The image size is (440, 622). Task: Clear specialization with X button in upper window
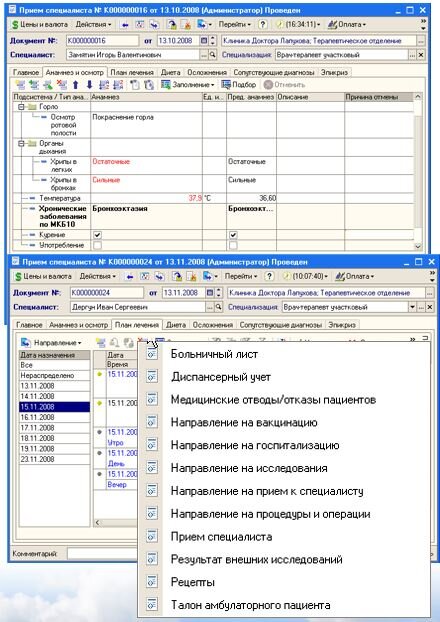pyautogui.click(x=421, y=55)
